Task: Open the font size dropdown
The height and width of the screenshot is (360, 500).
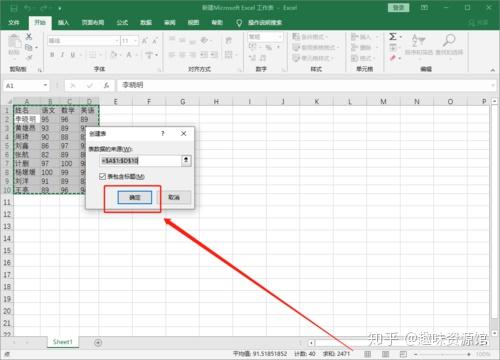Action: (x=136, y=41)
